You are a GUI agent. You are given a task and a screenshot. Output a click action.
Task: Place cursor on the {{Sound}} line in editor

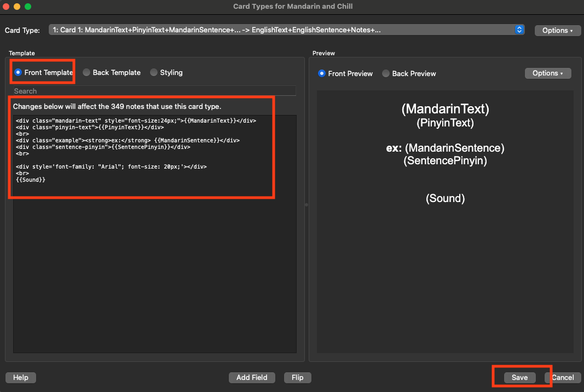click(x=31, y=180)
